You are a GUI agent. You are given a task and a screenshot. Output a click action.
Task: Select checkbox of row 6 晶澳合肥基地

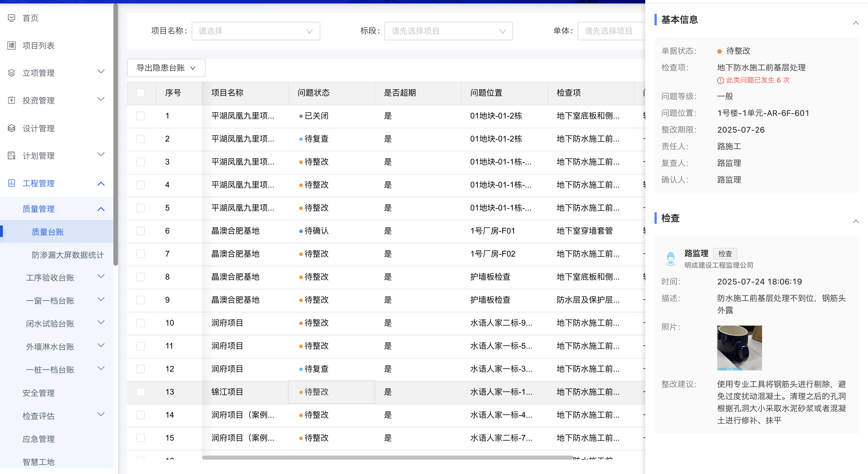pyautogui.click(x=140, y=231)
